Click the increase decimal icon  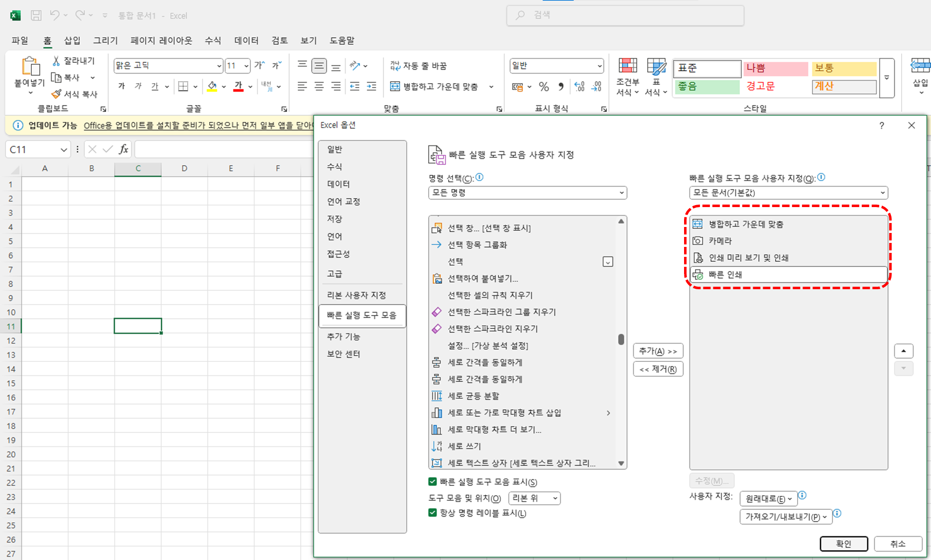pos(580,87)
